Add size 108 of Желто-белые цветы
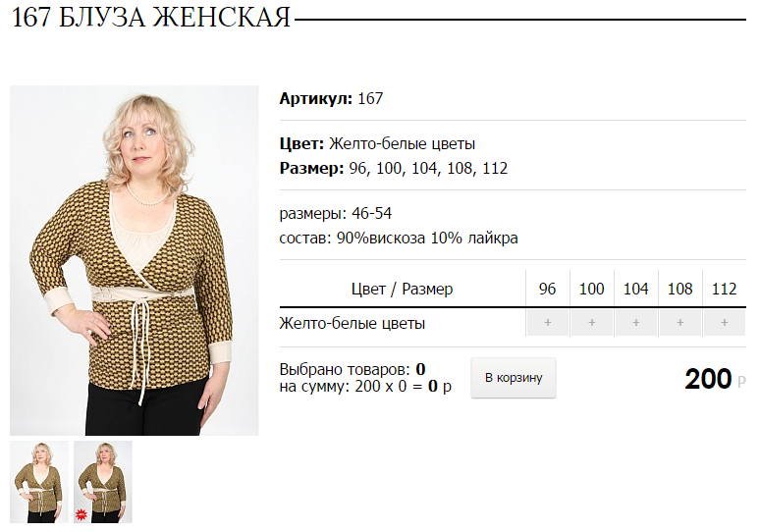760x532 pixels. 680,323
